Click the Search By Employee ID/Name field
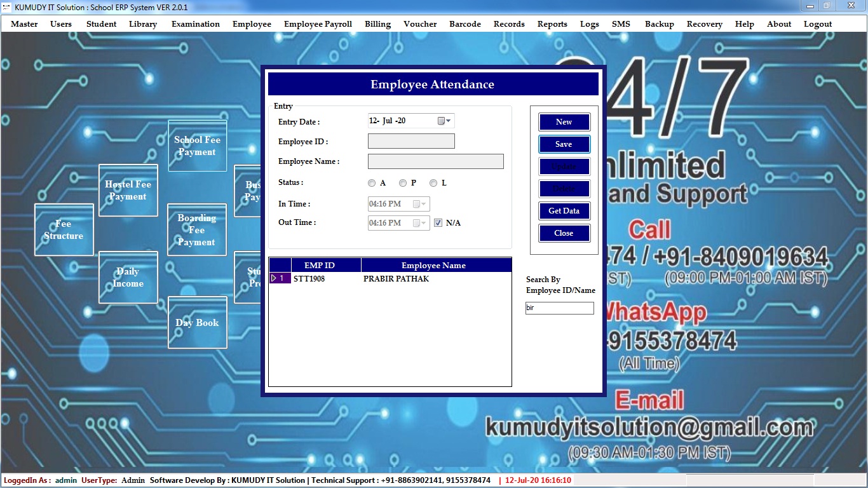Image resolution: width=868 pixels, height=488 pixels. point(559,308)
